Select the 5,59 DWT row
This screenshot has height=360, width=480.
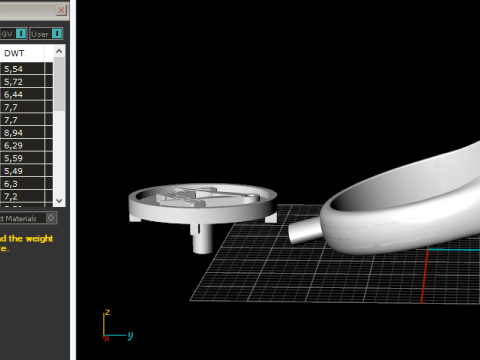coord(22,158)
